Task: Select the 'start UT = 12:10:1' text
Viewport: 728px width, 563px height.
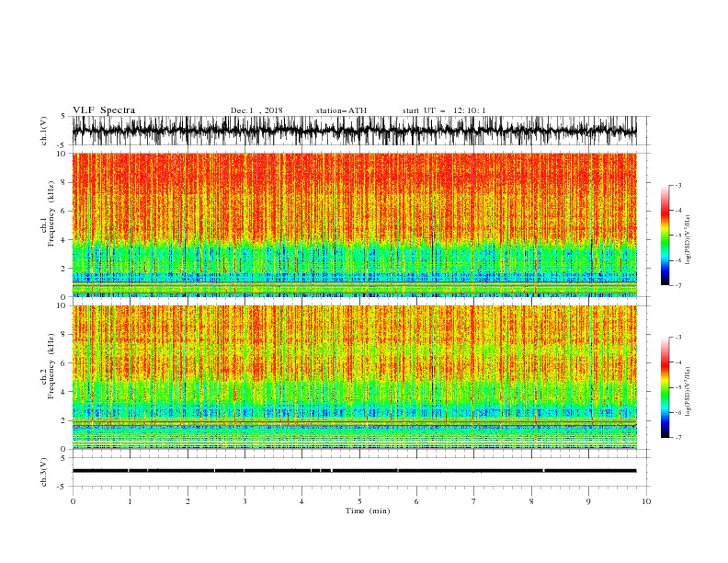Action: tap(444, 110)
